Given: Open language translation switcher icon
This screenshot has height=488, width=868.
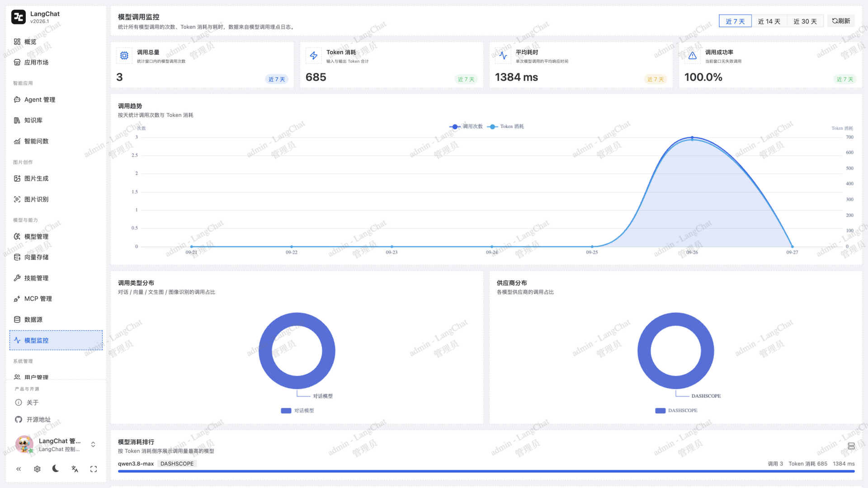Looking at the screenshot, I should (75, 469).
